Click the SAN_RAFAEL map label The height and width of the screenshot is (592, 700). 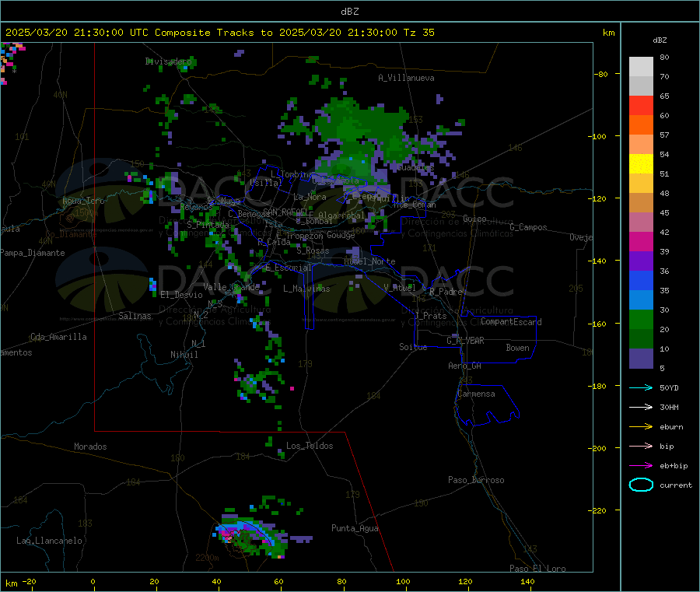point(285,212)
